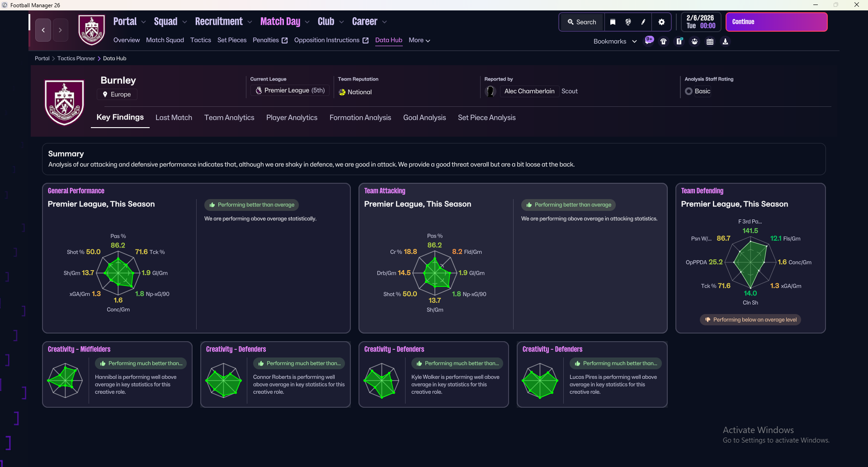
Task: Open the messages inbox with 9+ badge
Action: click(649, 41)
